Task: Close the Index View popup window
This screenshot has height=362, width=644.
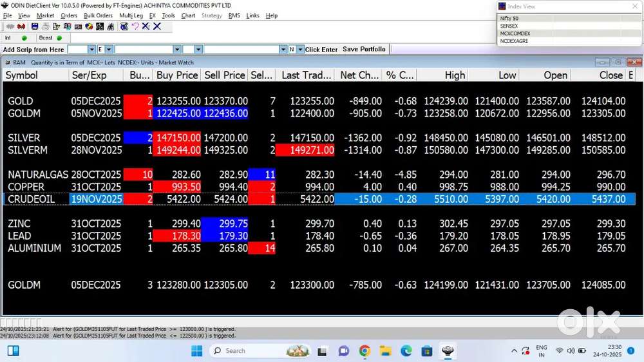Action: point(635,6)
